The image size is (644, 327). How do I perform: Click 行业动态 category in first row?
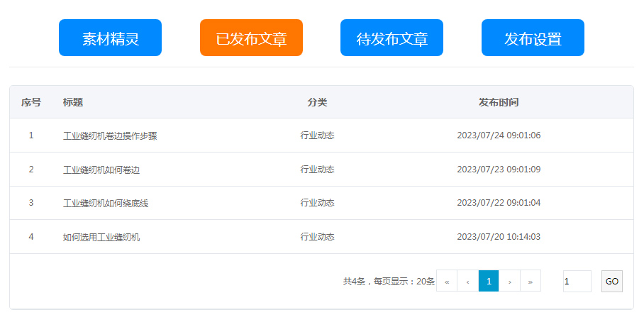[x=317, y=135]
